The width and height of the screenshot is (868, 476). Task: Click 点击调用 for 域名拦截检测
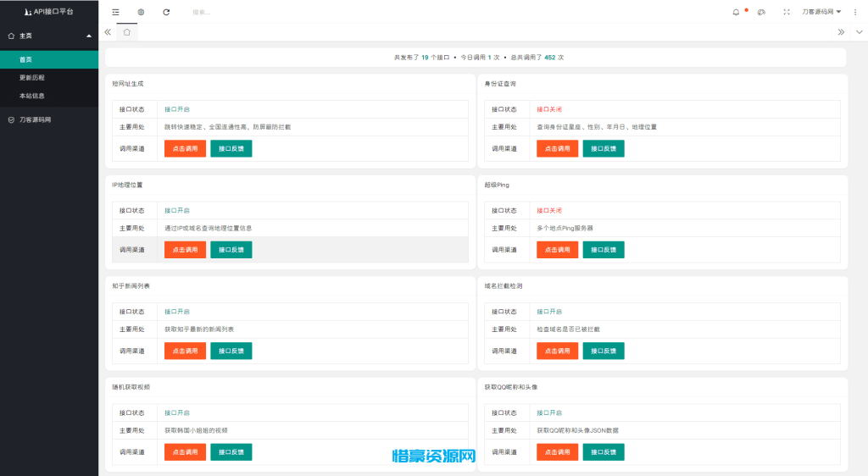pos(557,351)
